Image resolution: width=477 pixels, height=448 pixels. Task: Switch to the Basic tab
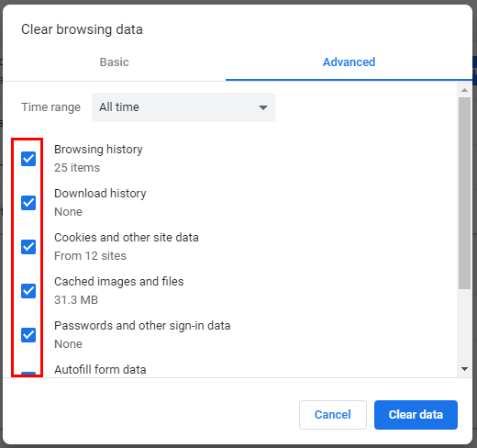pos(115,62)
